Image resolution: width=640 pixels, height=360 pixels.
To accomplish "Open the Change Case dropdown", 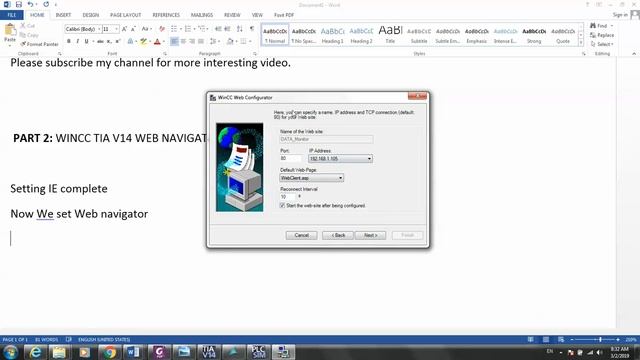I will click(x=146, y=29).
